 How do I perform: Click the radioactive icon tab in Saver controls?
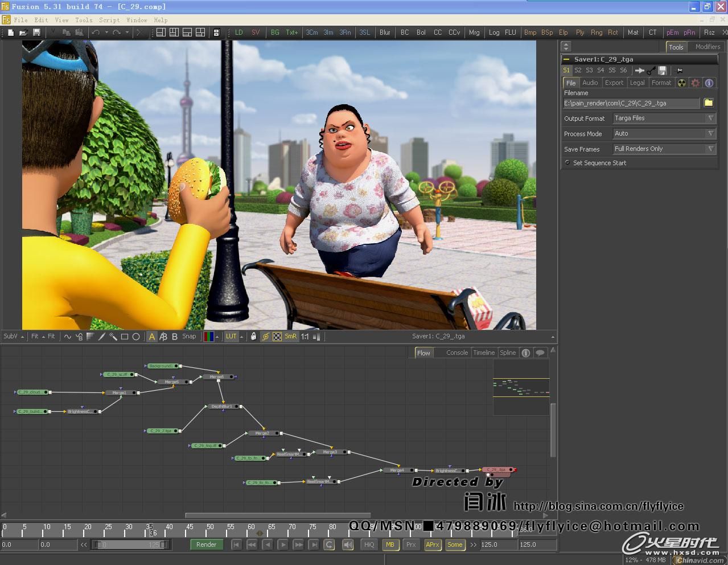[682, 83]
